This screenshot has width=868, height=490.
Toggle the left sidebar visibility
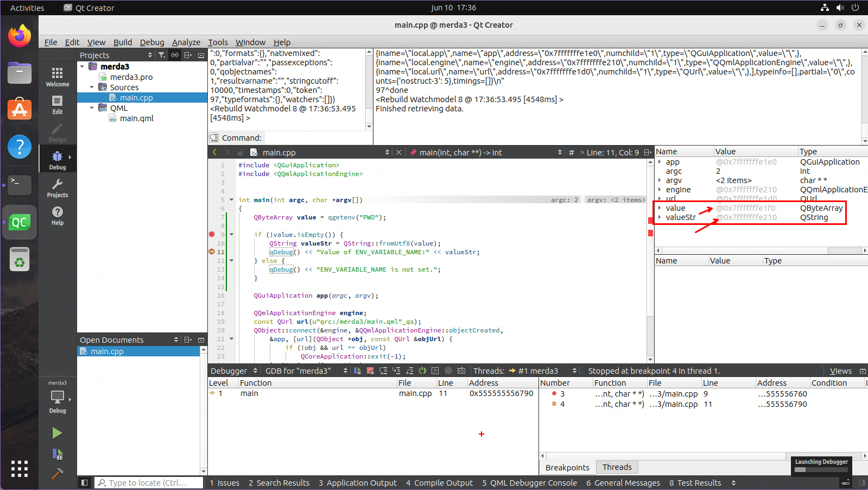pyautogui.click(x=84, y=482)
